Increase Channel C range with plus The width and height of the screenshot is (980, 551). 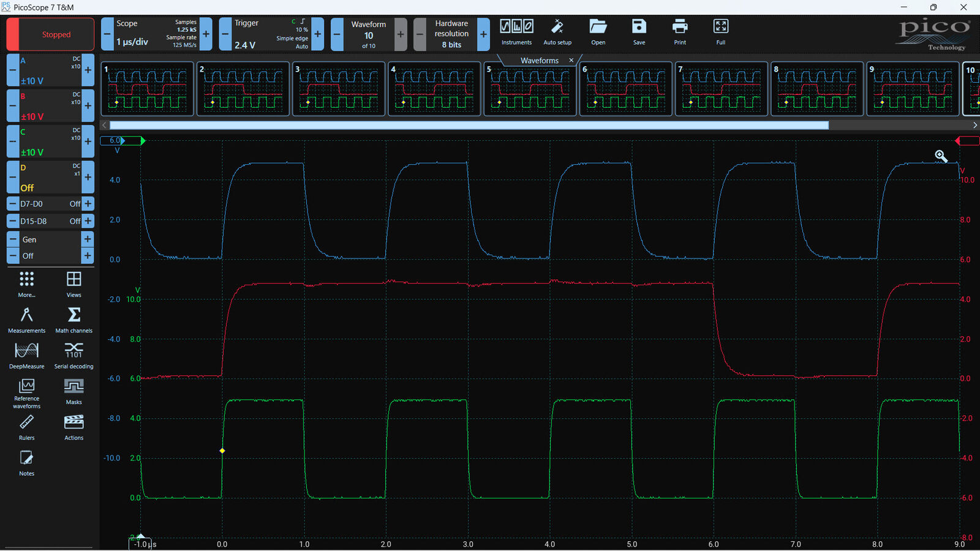click(88, 142)
